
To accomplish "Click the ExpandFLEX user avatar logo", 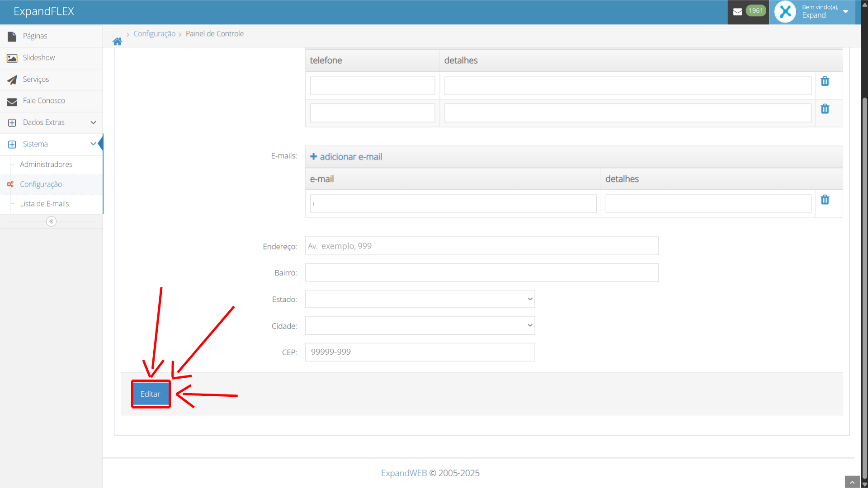I will (x=785, y=12).
